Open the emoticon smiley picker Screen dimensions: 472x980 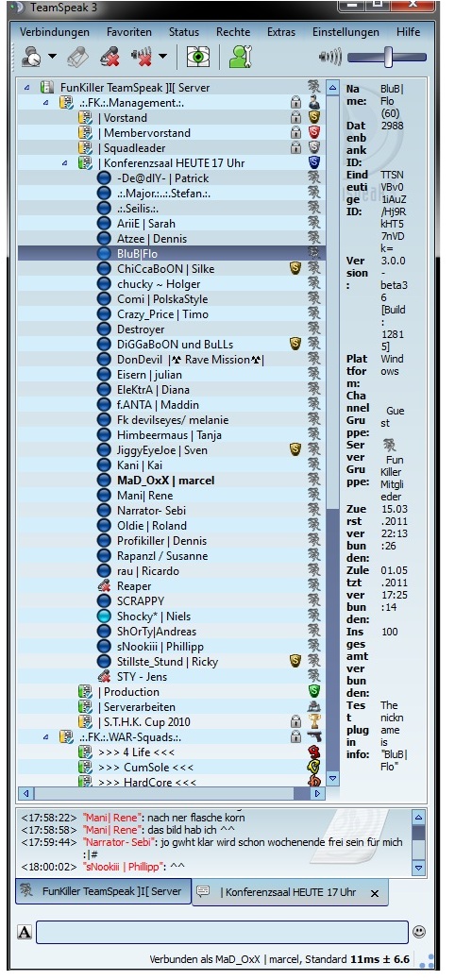(x=419, y=932)
